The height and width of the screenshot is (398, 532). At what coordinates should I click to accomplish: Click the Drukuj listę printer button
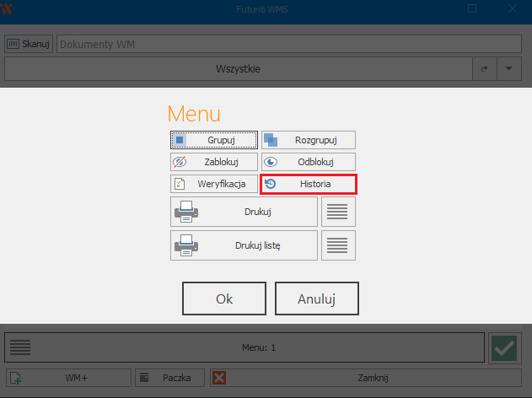click(244, 245)
